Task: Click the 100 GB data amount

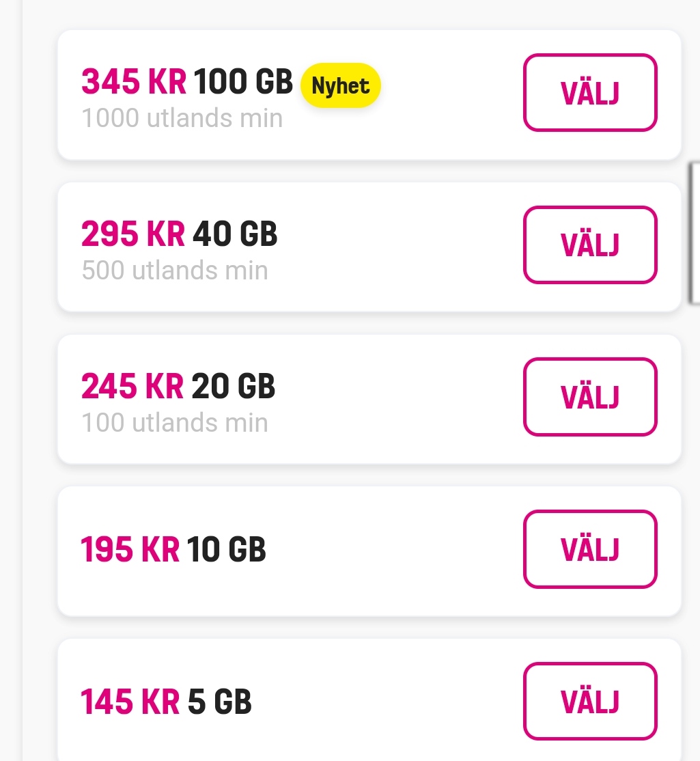Action: pyautogui.click(x=243, y=83)
